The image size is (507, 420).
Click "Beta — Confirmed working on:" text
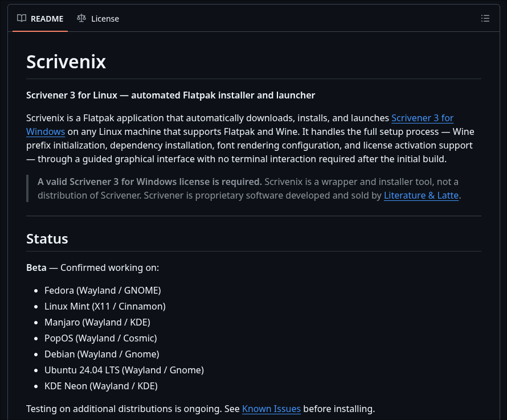click(92, 268)
